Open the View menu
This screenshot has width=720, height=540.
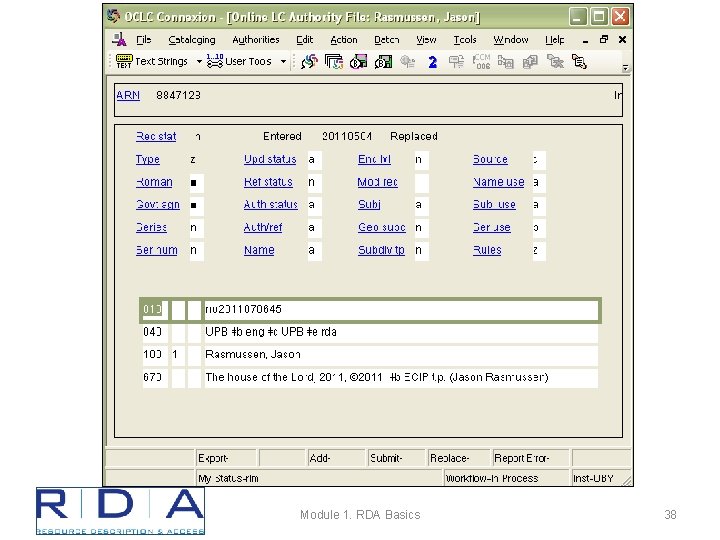426,40
